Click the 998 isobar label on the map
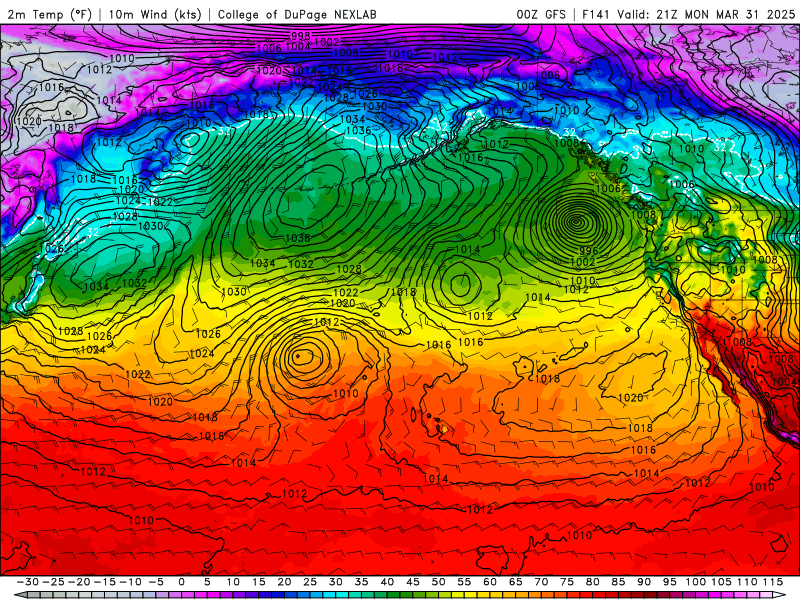This screenshot has width=800, height=600. click(301, 36)
